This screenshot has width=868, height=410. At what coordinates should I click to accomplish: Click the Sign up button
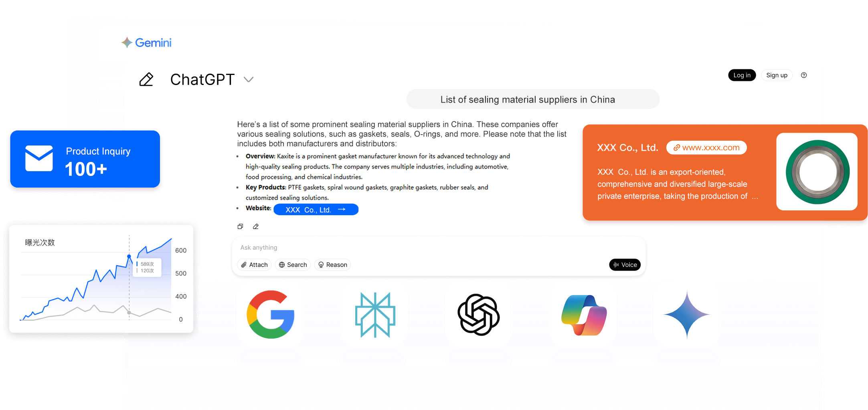click(x=777, y=75)
